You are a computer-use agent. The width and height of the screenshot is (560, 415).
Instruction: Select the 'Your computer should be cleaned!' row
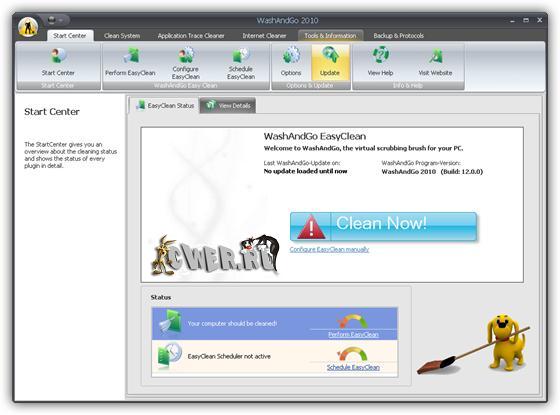click(x=275, y=324)
